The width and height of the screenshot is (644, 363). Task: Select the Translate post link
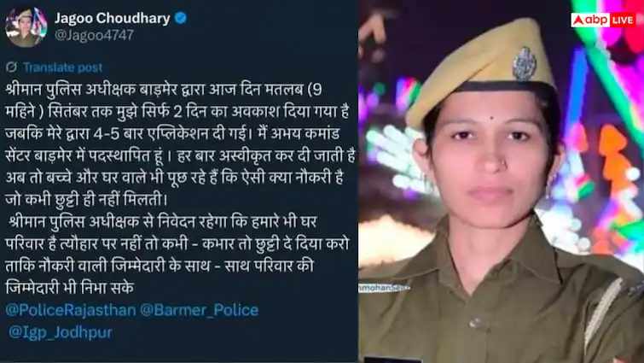pyautogui.click(x=63, y=67)
